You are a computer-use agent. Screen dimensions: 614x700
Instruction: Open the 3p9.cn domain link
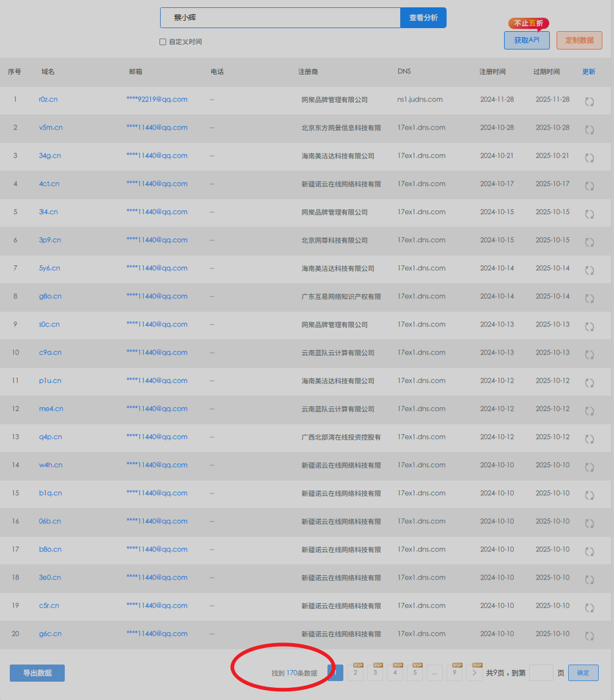coord(49,240)
